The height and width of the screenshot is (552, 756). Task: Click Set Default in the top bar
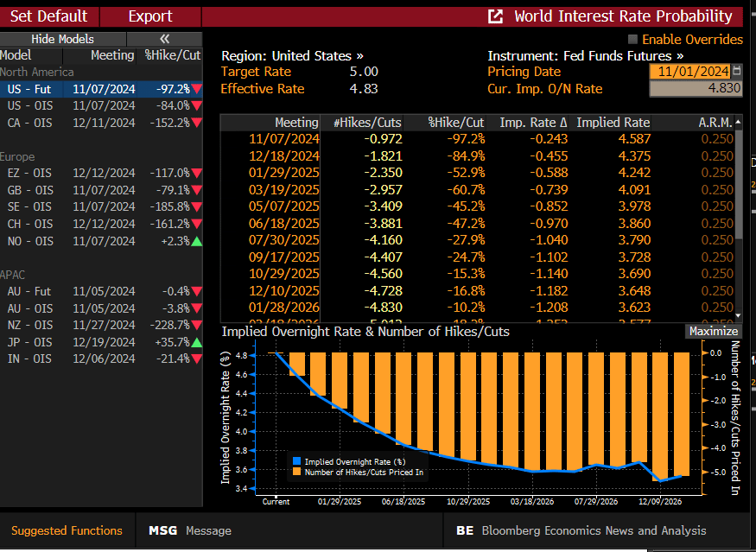48,16
